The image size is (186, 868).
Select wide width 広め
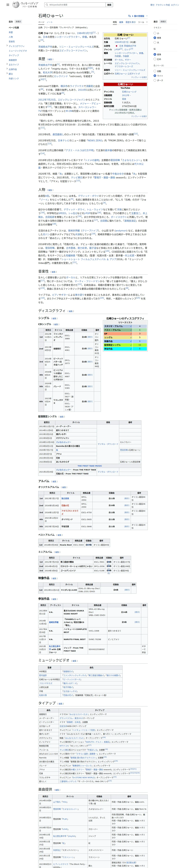click(155, 59)
